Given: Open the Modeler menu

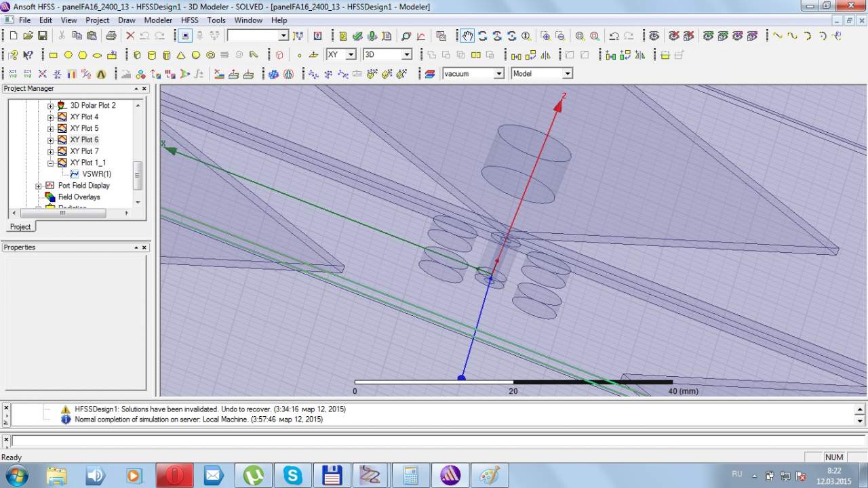Looking at the screenshot, I should point(158,20).
